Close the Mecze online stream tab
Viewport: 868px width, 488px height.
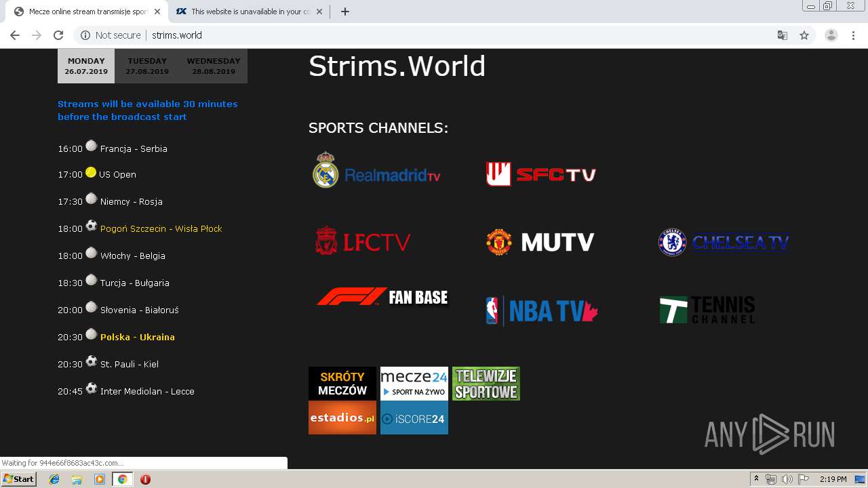(x=157, y=12)
